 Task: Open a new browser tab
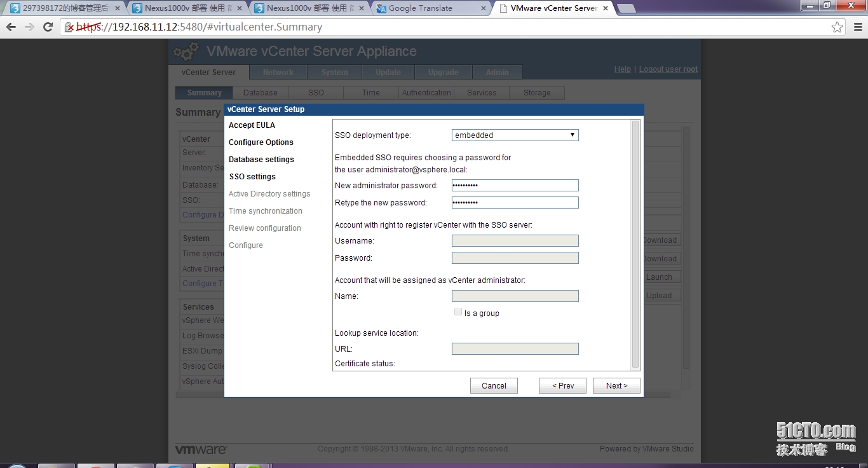pos(627,8)
